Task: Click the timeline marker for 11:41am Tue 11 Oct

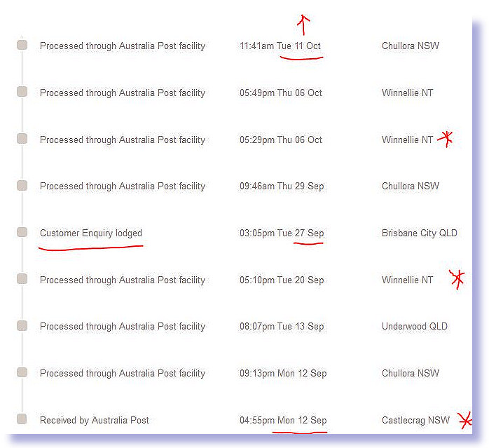Action: click(22, 45)
